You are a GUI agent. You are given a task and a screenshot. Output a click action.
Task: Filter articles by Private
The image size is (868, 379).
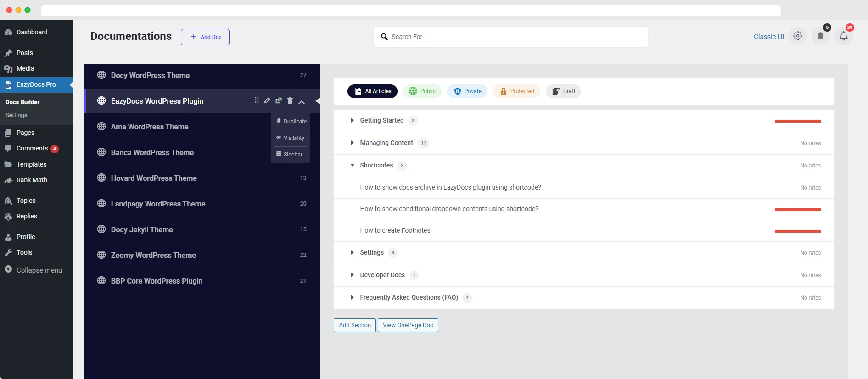(467, 91)
